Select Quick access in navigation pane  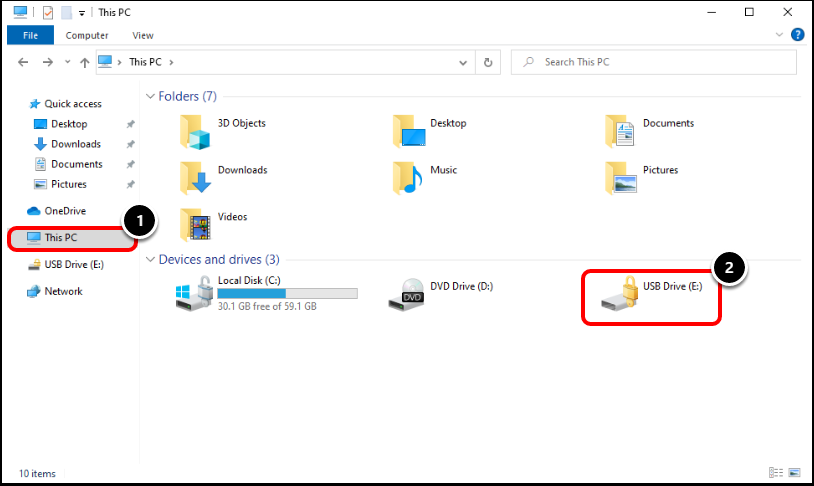65,104
